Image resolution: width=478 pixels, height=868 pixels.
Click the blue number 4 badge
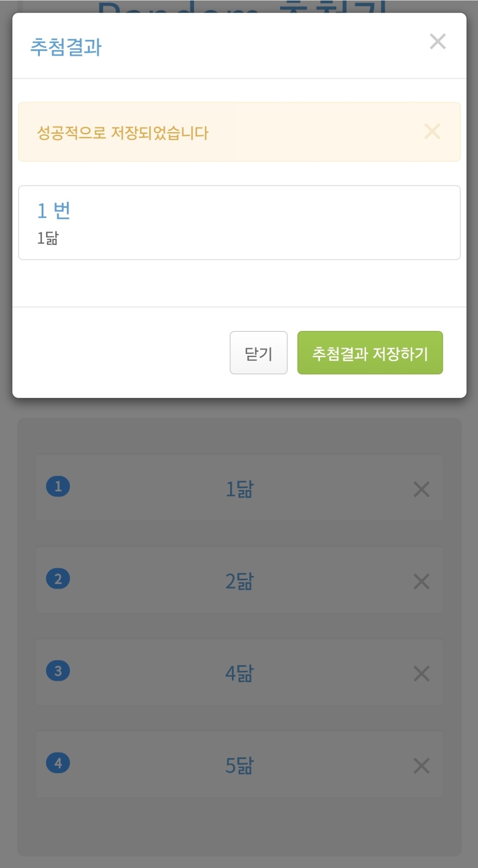(58, 763)
